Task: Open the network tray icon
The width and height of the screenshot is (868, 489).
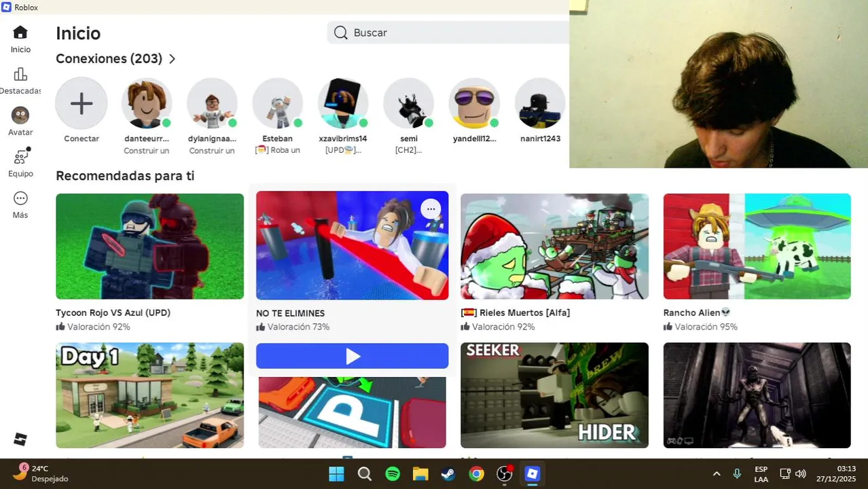Action: tap(785, 473)
